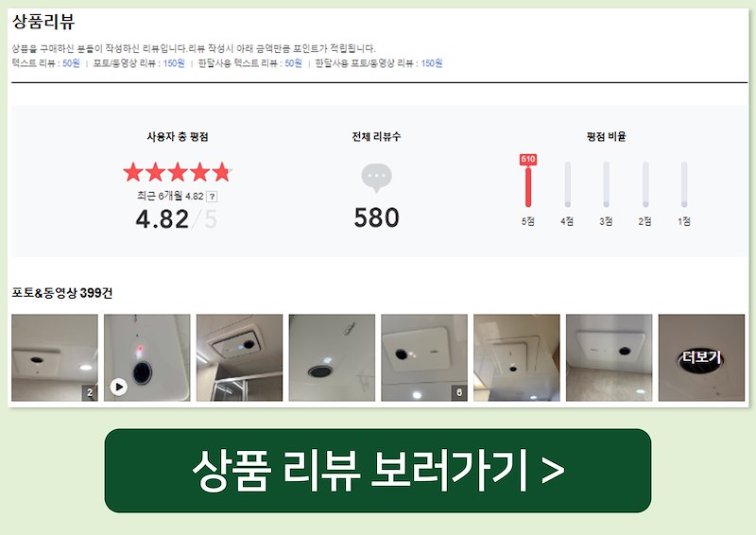Click the 580 total review count

(x=376, y=217)
